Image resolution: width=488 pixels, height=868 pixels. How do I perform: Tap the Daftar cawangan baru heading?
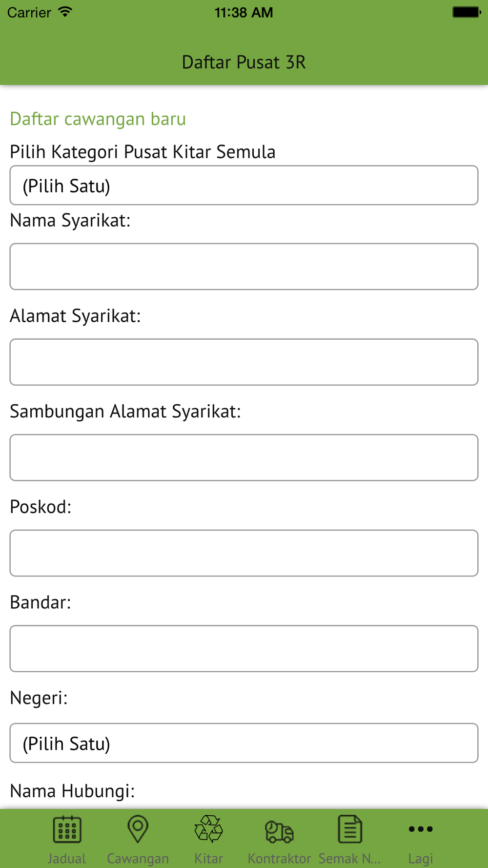coord(98,119)
